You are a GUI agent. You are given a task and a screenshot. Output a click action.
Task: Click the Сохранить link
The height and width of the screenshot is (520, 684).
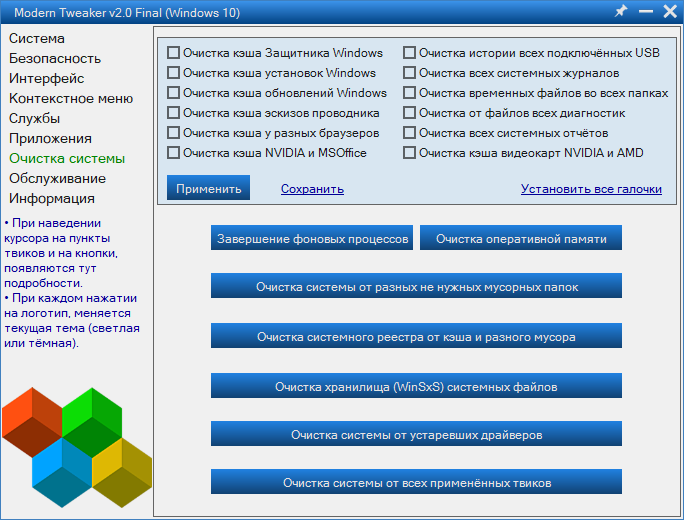pyautogui.click(x=312, y=189)
